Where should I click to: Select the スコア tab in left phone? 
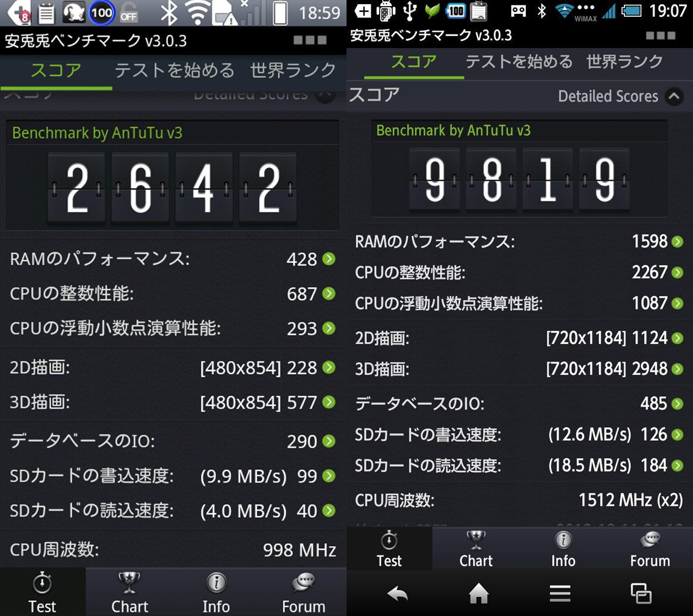pyautogui.click(x=56, y=71)
